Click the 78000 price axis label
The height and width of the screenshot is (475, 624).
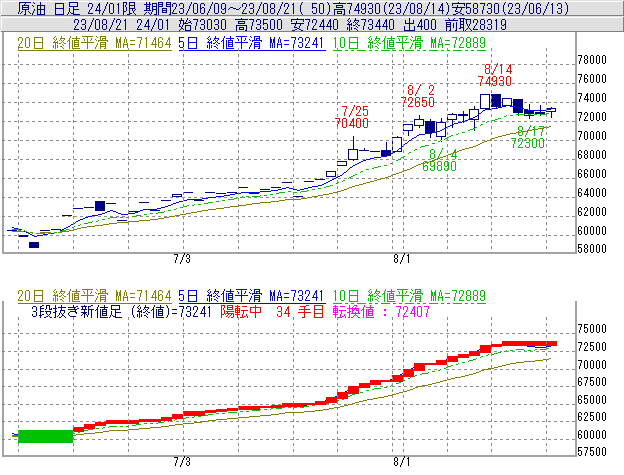[592, 60]
